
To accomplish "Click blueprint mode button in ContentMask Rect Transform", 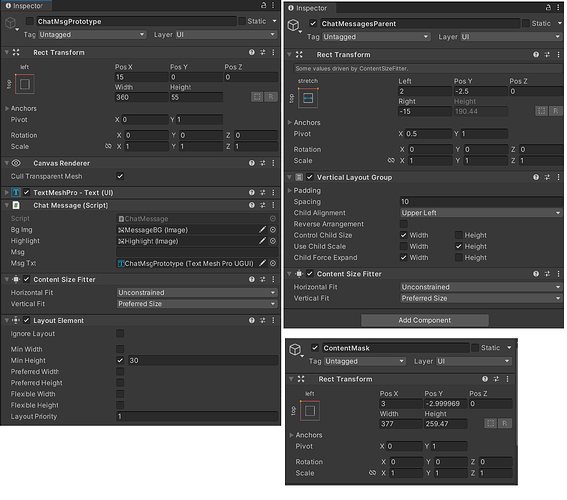I will [490, 423].
